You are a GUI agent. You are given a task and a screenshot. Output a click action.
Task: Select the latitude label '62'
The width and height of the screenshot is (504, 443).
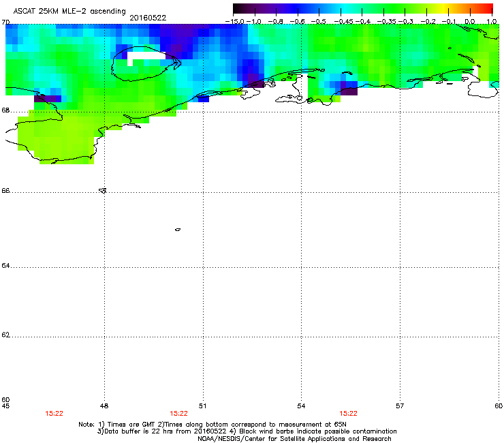(x=5, y=335)
